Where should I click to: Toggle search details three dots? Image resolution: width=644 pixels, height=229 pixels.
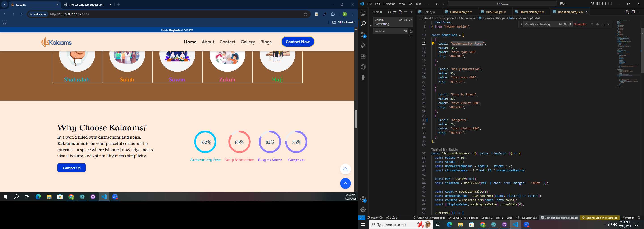411,36
